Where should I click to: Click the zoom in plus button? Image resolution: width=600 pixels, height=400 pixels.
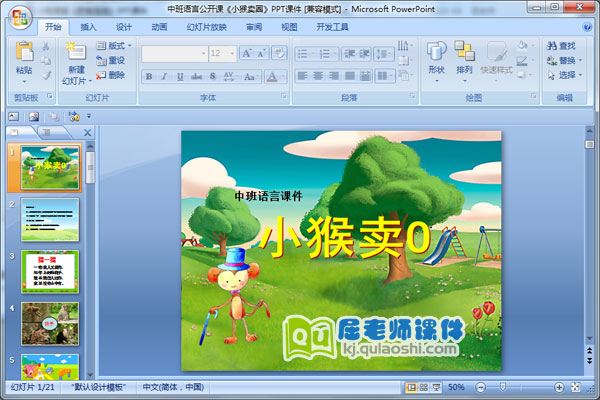(559, 387)
